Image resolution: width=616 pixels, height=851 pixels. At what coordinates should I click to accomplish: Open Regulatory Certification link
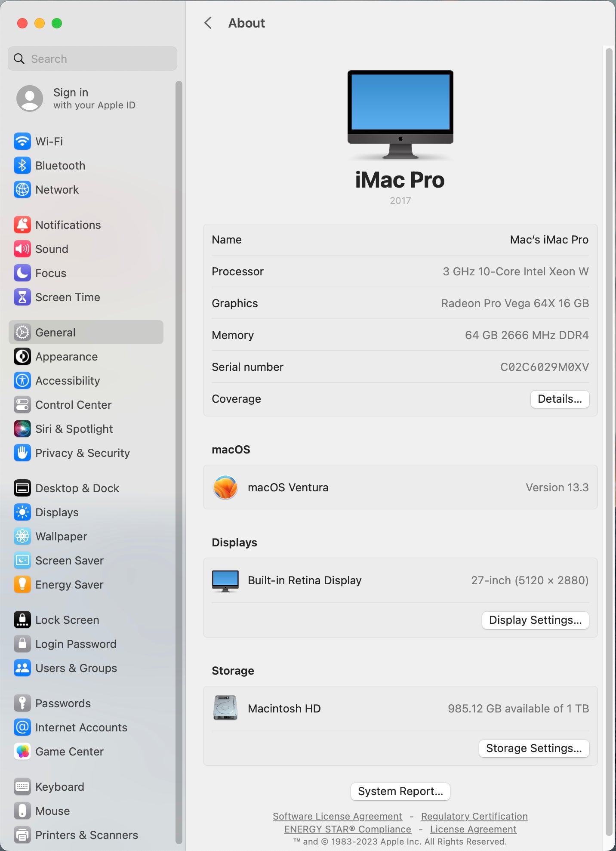[474, 816]
